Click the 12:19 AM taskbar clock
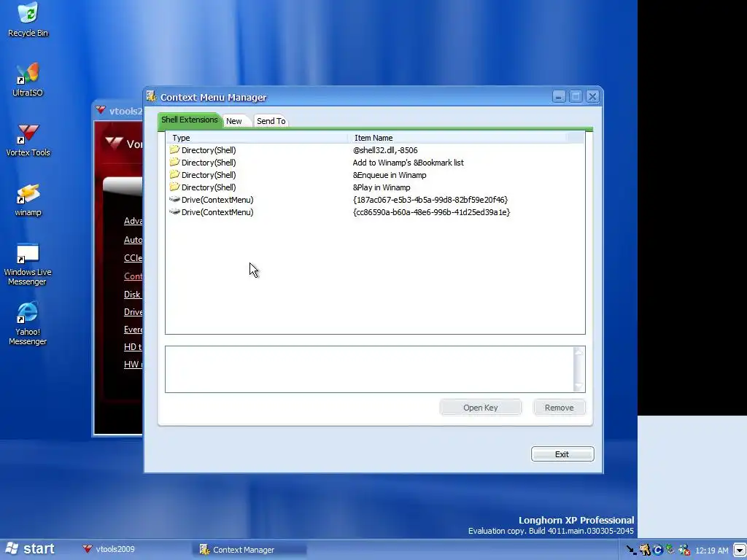Viewport: 747px width, 560px height. tap(712, 551)
